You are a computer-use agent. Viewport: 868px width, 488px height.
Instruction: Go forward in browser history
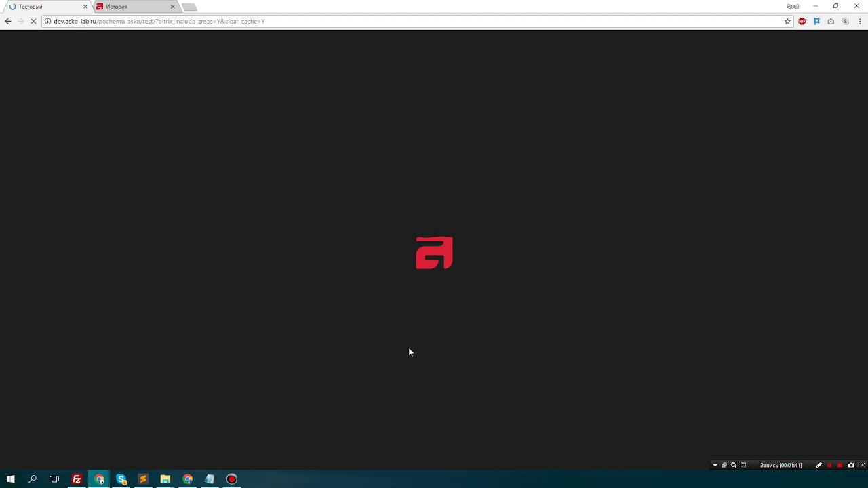[21, 21]
